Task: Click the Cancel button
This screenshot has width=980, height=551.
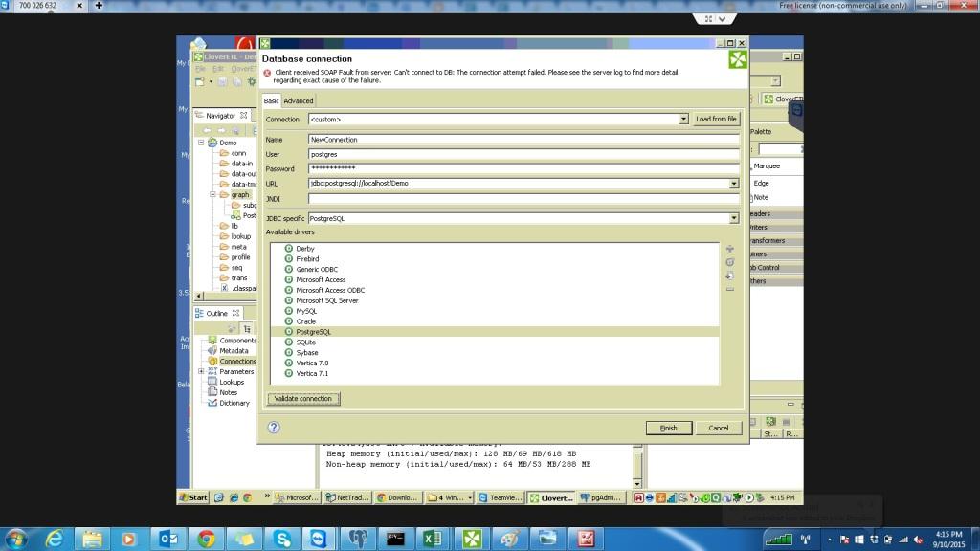Action: [x=719, y=428]
